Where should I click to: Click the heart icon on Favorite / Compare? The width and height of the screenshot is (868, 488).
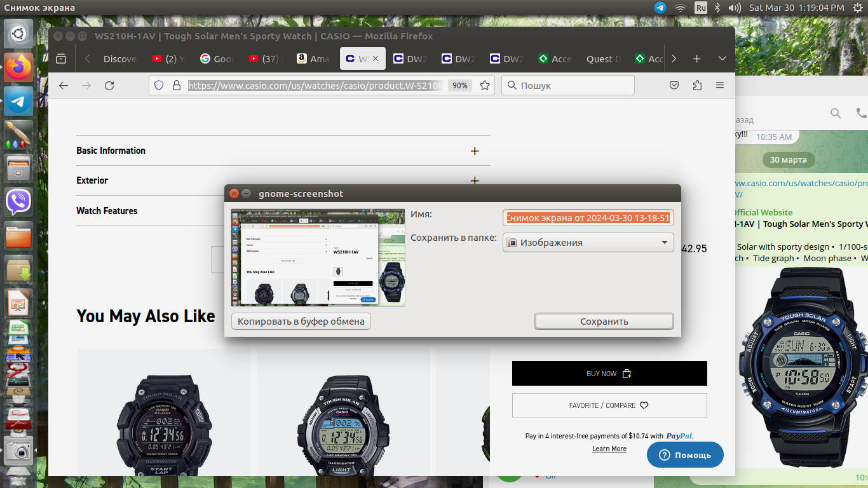click(644, 405)
